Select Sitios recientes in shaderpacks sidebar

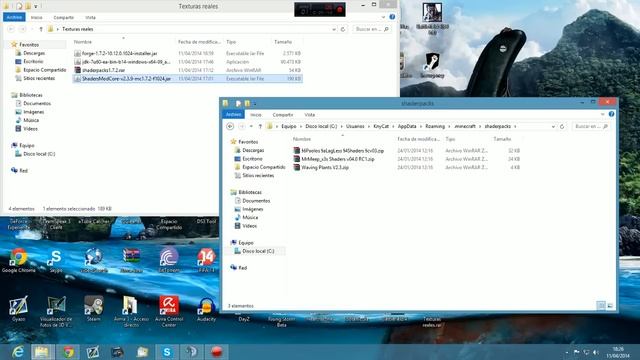click(258, 176)
